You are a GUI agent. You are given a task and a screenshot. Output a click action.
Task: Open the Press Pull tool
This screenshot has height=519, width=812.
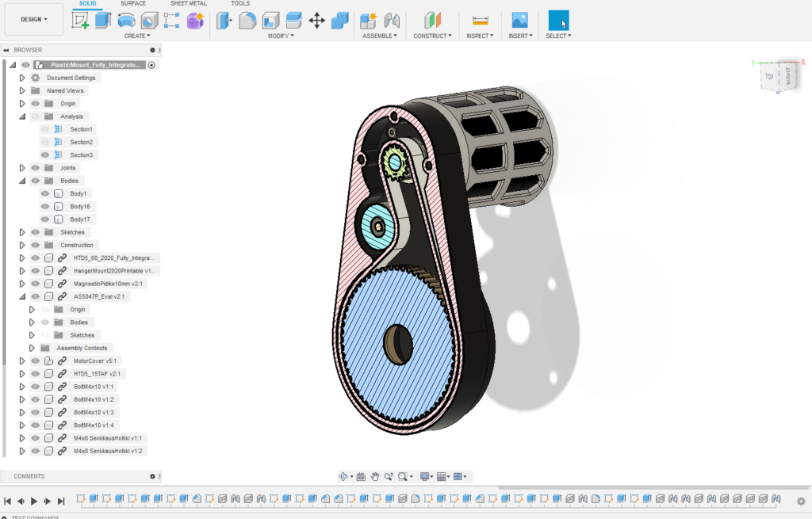tap(223, 20)
